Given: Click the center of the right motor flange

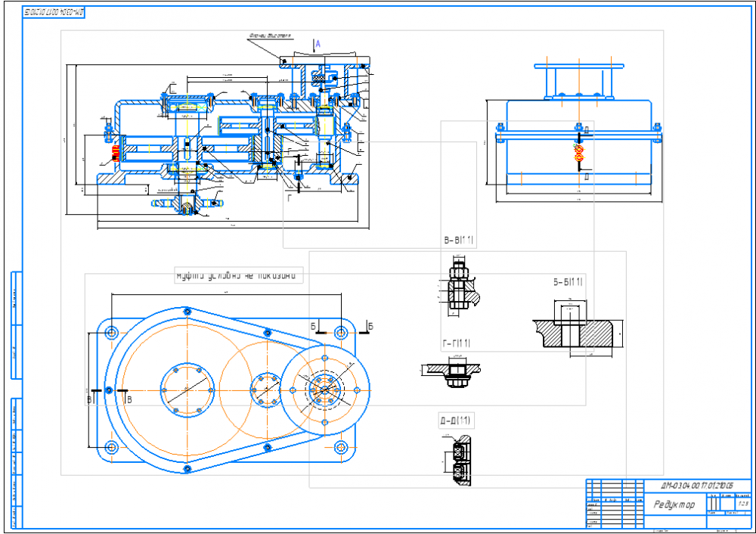Looking at the screenshot, I should coord(324,390).
